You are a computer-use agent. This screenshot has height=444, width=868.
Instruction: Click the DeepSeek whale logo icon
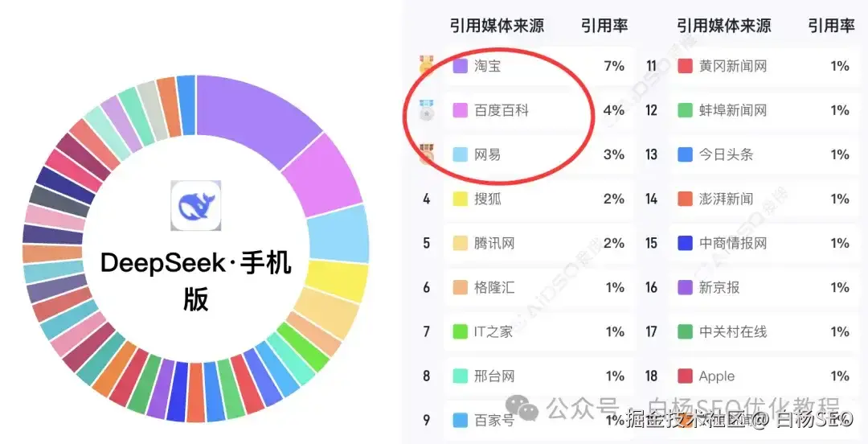196,205
